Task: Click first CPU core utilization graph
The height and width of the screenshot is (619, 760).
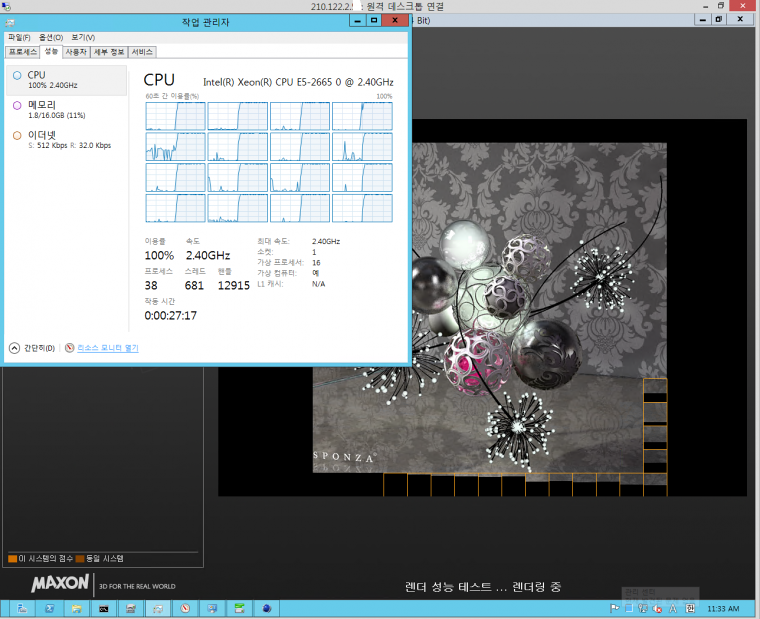Action: [x=175, y=116]
